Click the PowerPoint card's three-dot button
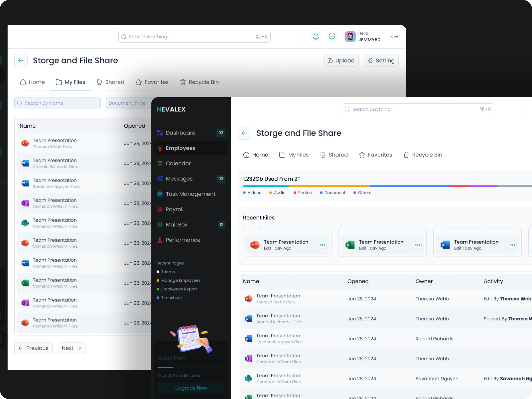Screen dimensions: 532x399 (322, 245)
